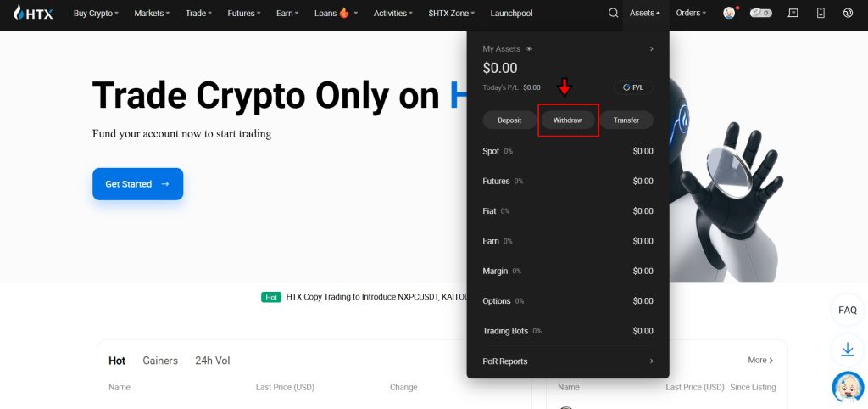Expand the Buy Crypto dropdown
This screenshot has height=409, width=868.
96,13
